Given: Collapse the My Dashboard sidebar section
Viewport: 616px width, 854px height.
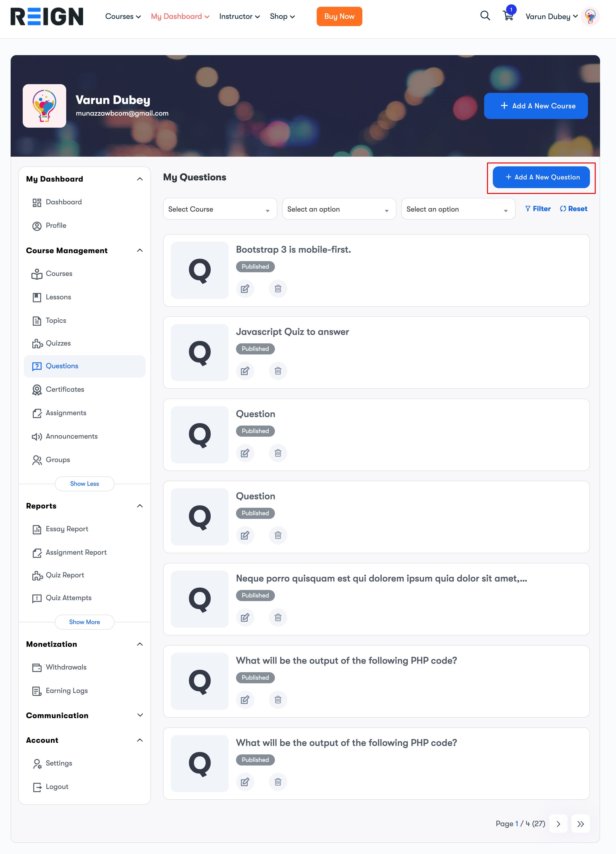Looking at the screenshot, I should (x=140, y=179).
